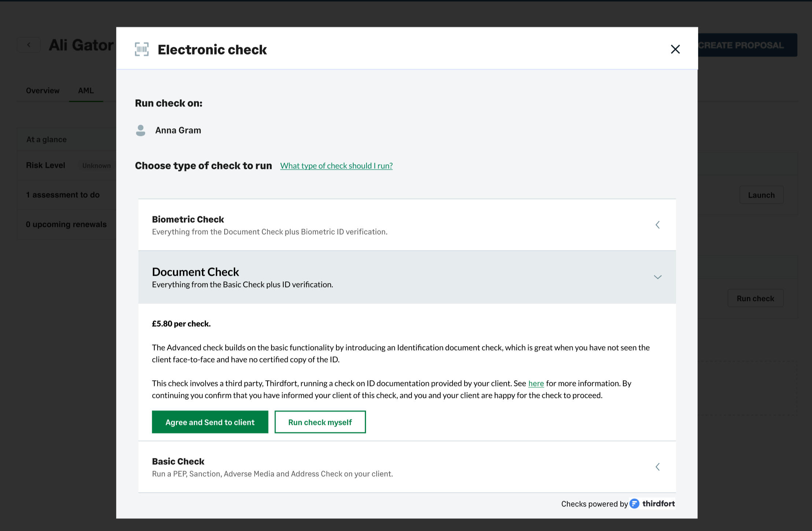Expand the Biometric Check chevron
The image size is (812, 531).
point(657,225)
